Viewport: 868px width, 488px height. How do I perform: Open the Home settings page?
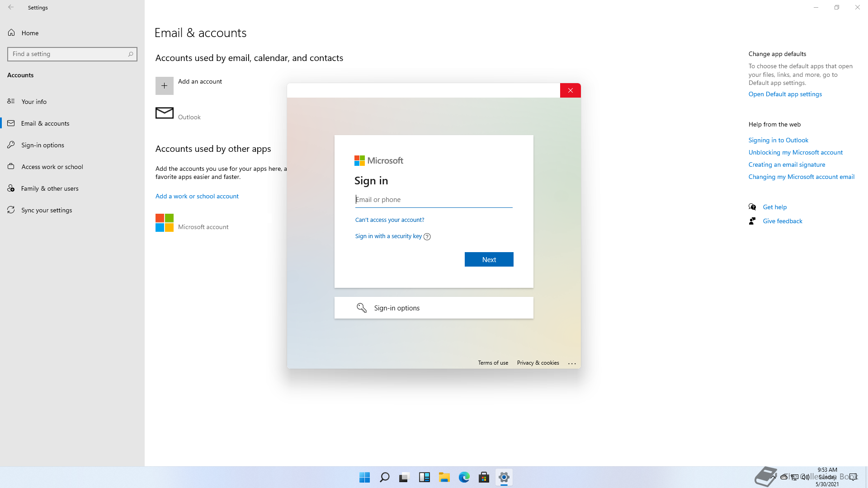[72, 33]
